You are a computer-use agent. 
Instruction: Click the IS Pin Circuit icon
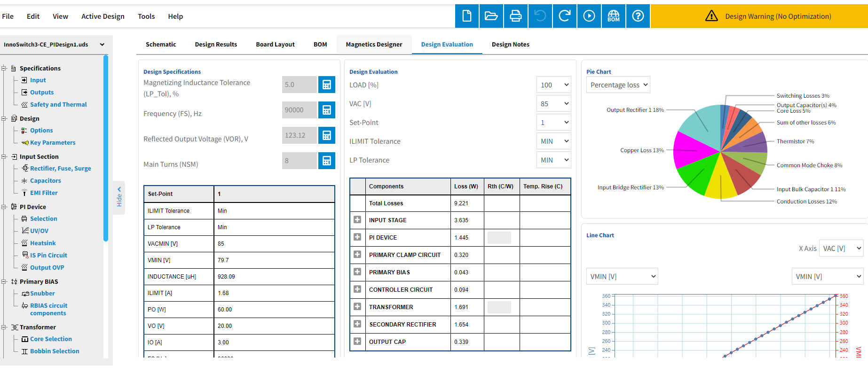tap(25, 255)
